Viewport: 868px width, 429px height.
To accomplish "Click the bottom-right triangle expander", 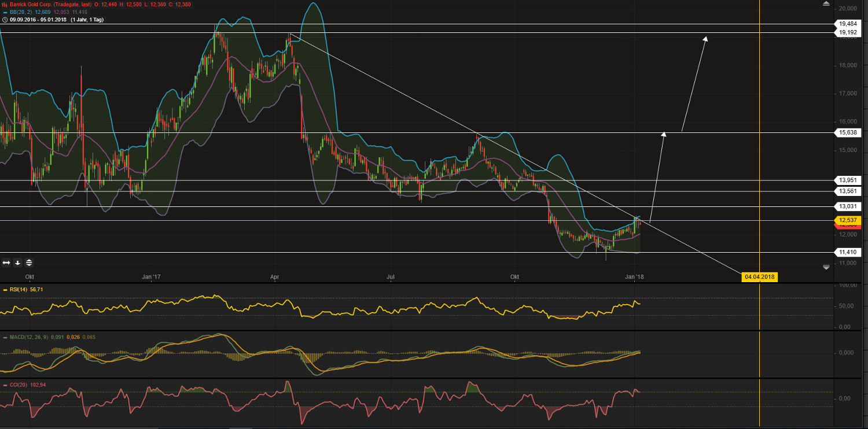I will coord(826,267).
